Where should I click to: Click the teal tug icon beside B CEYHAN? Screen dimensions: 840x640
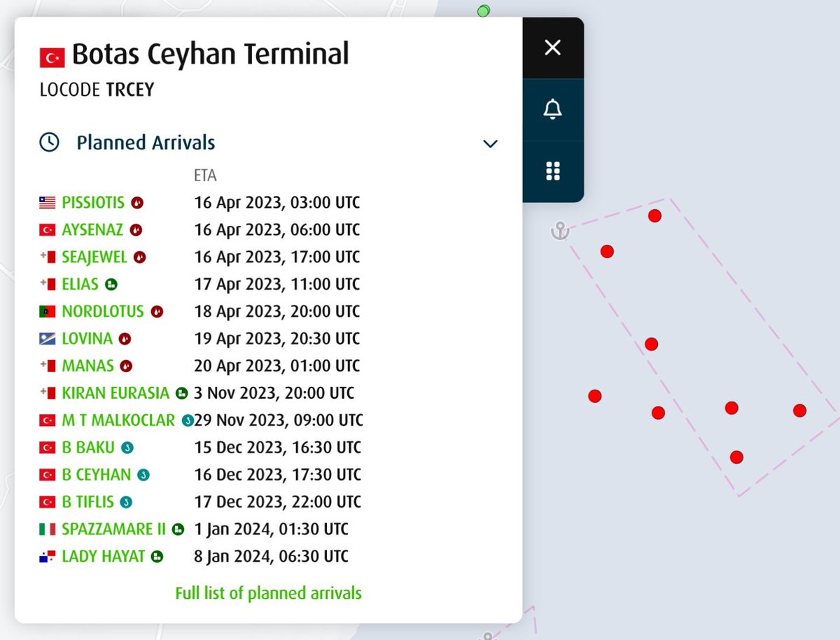tap(143, 476)
